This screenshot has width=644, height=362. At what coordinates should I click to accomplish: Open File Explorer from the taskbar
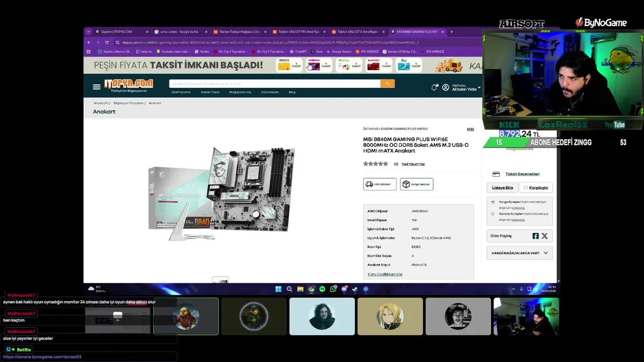coord(300,289)
